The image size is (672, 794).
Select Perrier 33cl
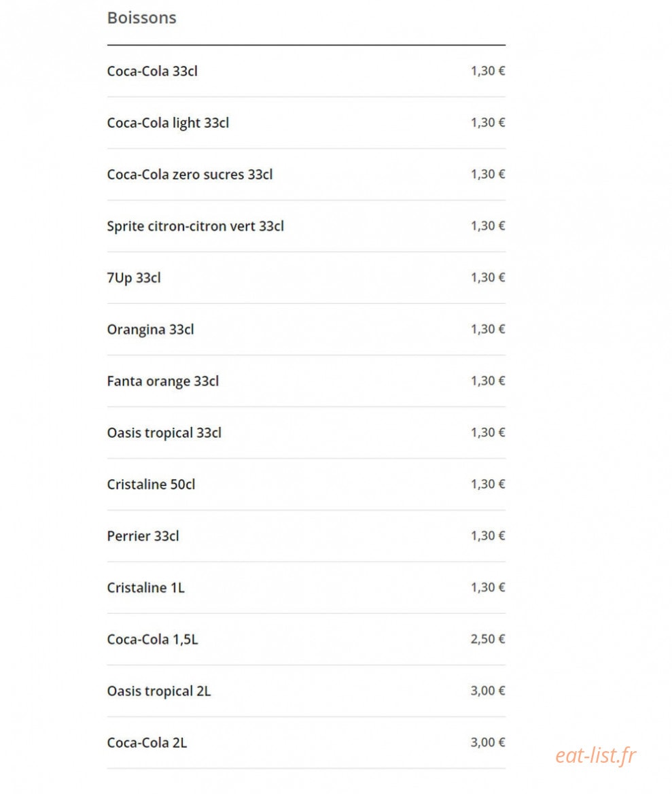tap(306, 536)
